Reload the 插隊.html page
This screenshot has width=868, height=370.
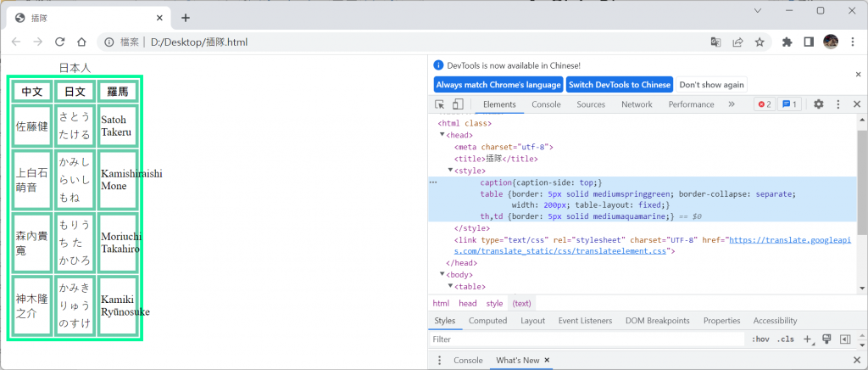60,42
